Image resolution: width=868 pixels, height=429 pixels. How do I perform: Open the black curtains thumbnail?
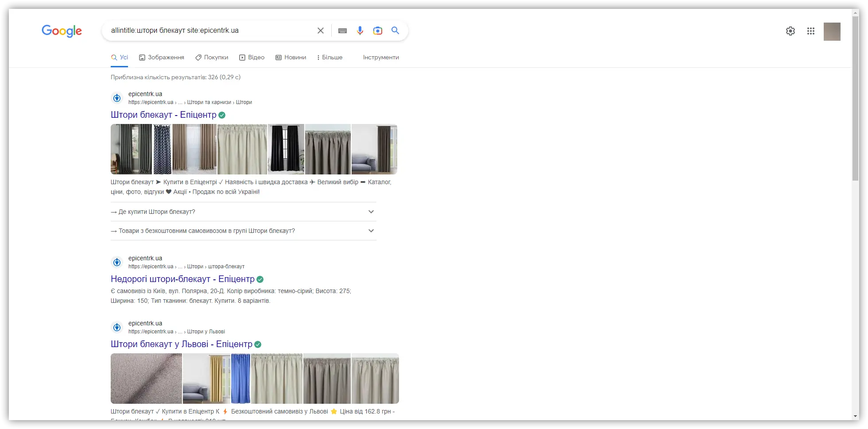coord(286,149)
